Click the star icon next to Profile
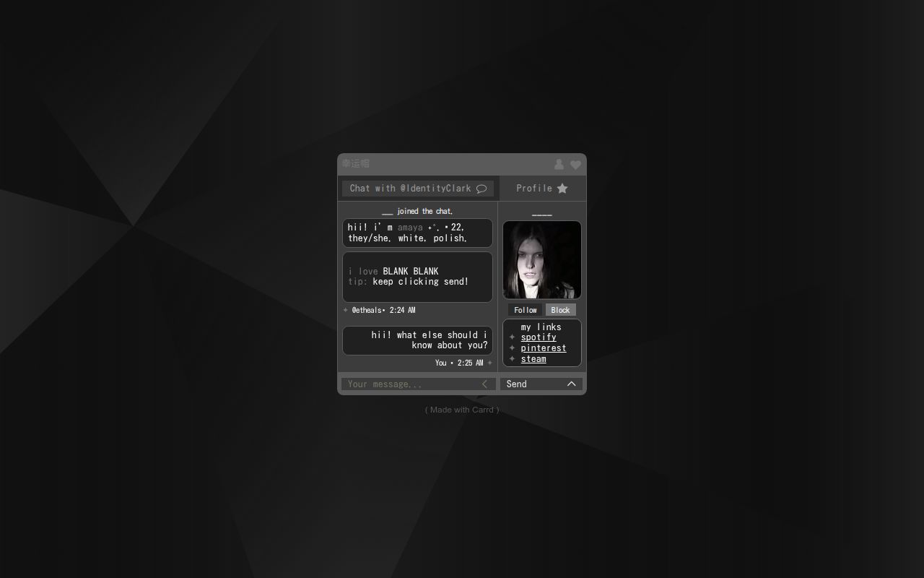This screenshot has width=924, height=578. 562,189
